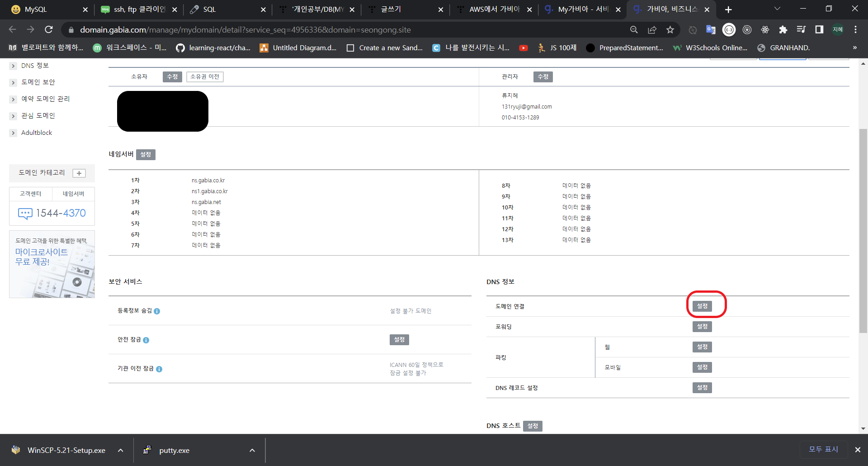Click the info icon next to 안전 잠금
The image size is (868, 466).
click(x=146, y=340)
